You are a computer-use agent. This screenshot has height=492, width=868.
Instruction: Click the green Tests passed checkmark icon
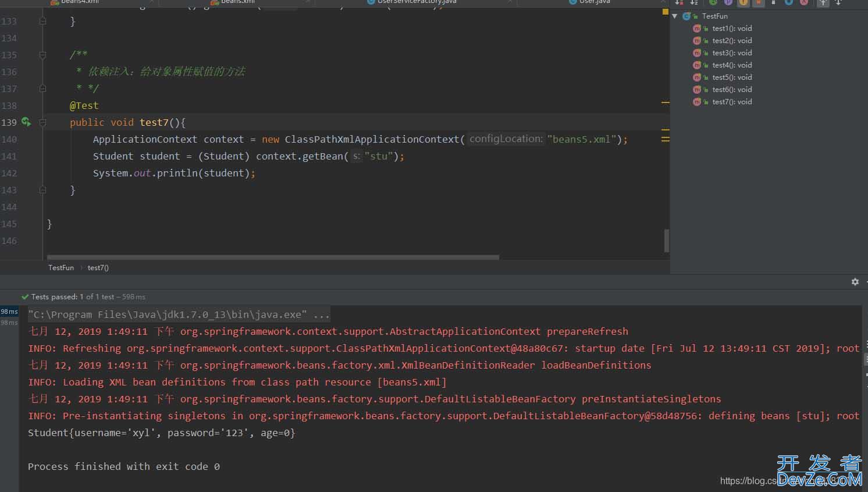(25, 297)
